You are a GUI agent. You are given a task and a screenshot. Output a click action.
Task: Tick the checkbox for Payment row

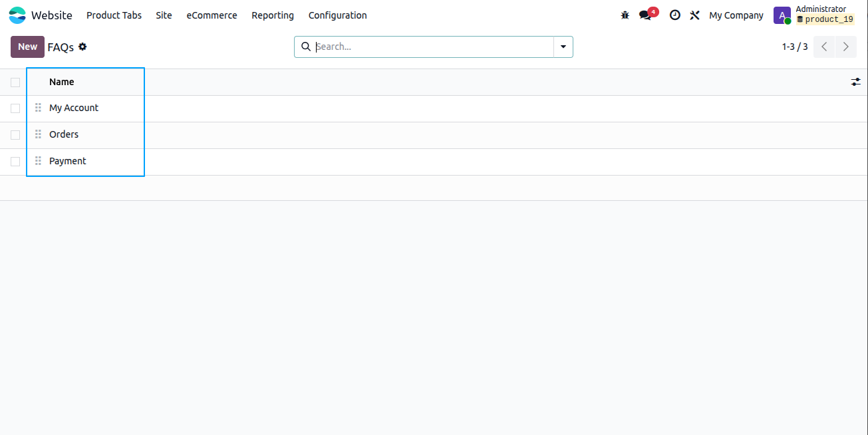coord(15,161)
